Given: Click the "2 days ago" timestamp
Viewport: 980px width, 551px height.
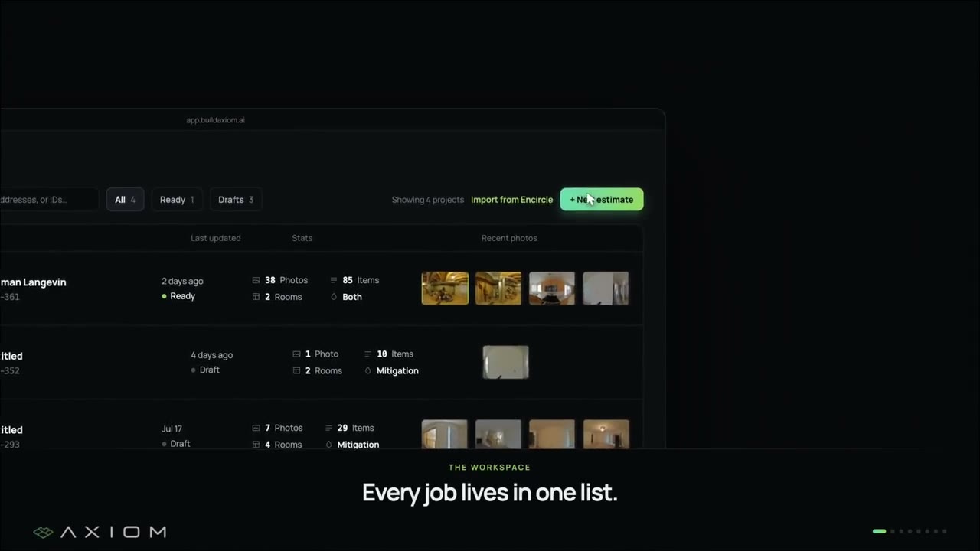Looking at the screenshot, I should (x=182, y=281).
